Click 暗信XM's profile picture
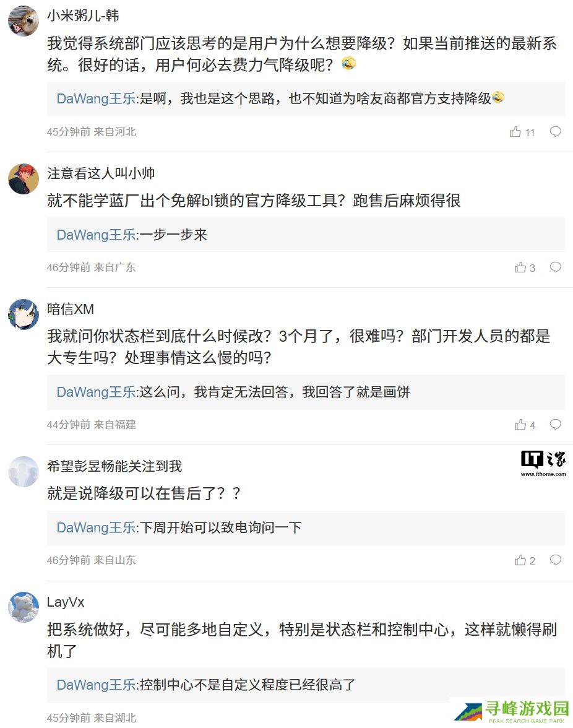573x728 pixels. 24,314
